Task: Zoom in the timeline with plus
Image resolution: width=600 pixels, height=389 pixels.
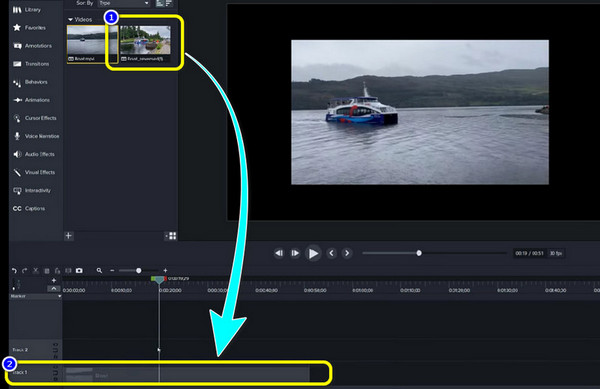Action: [x=165, y=270]
